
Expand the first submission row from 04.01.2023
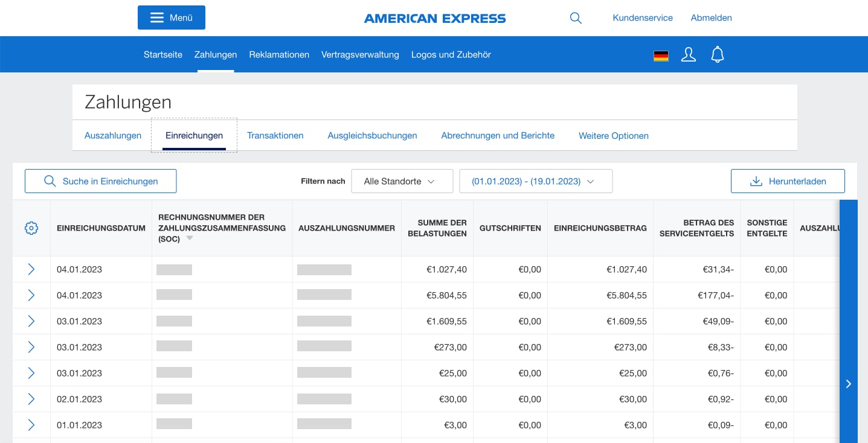click(31, 269)
